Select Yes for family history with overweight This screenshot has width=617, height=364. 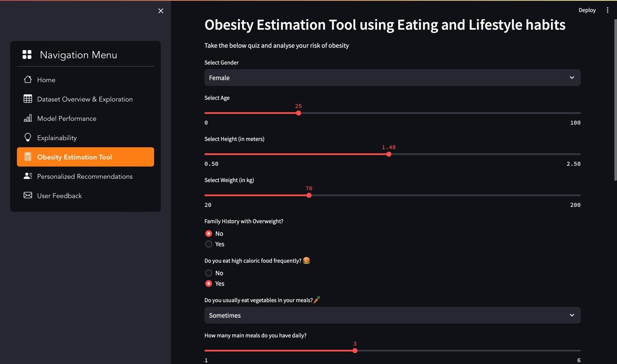point(209,244)
